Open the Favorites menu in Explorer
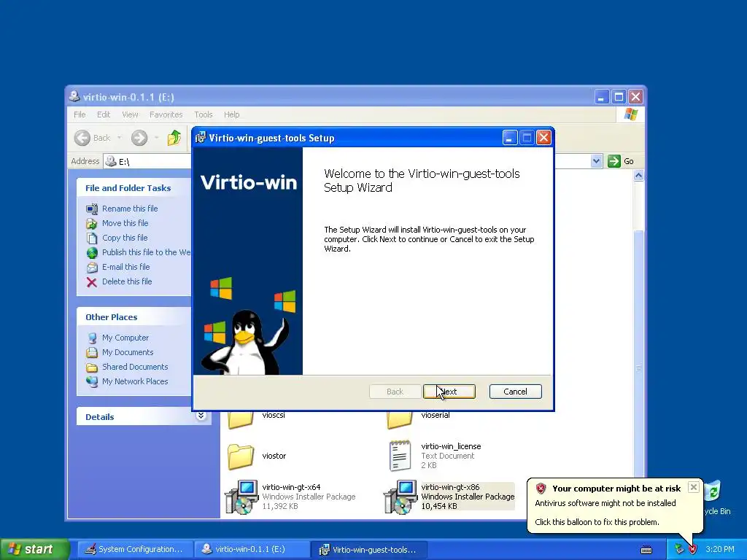 [x=166, y=114]
